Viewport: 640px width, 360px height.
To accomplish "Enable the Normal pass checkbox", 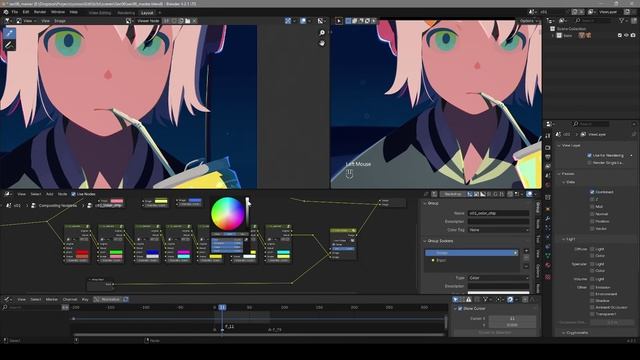I will (x=592, y=214).
